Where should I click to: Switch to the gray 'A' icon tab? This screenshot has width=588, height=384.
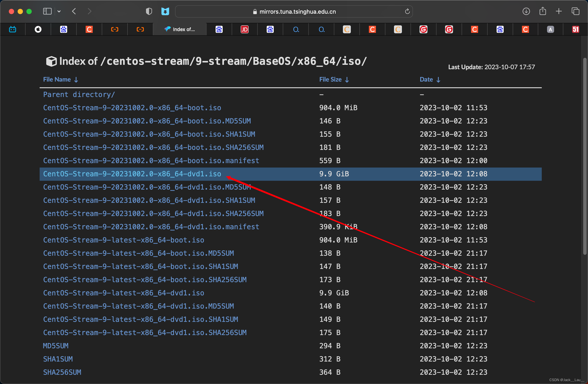coord(550,29)
